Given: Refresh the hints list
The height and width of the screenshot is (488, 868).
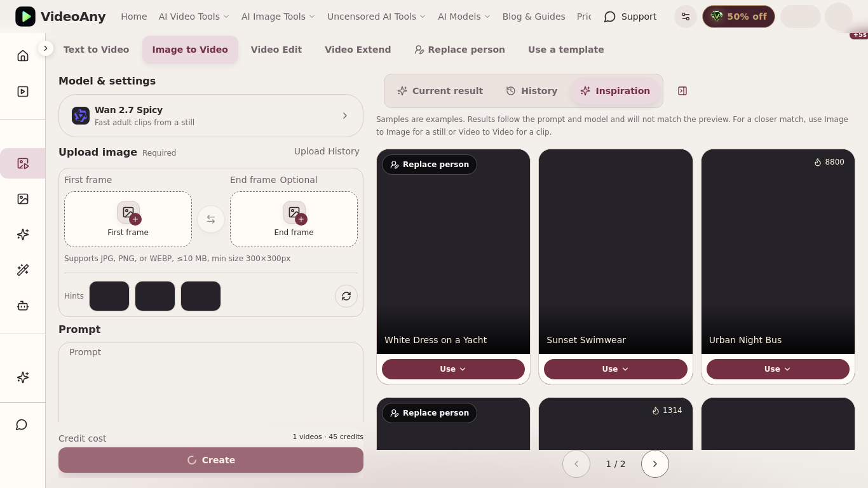Looking at the screenshot, I should coord(346,296).
